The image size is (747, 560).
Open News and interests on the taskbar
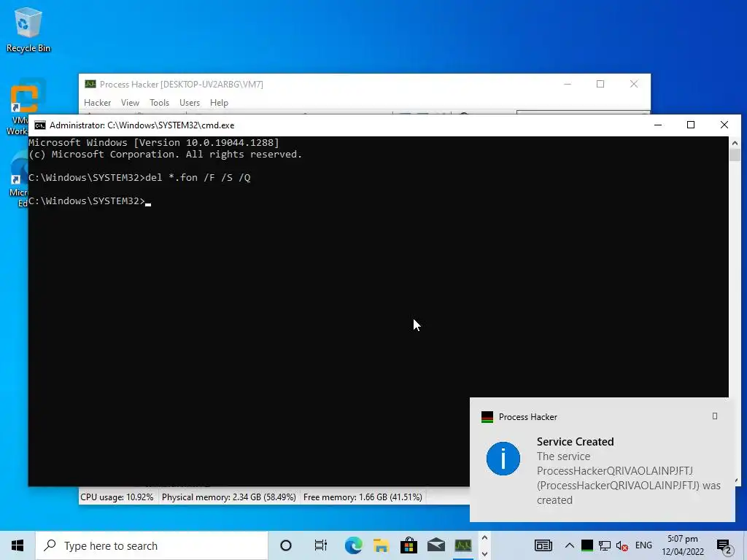pos(543,545)
